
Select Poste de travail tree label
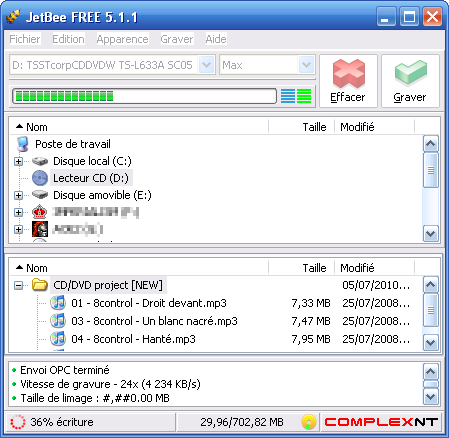73,144
